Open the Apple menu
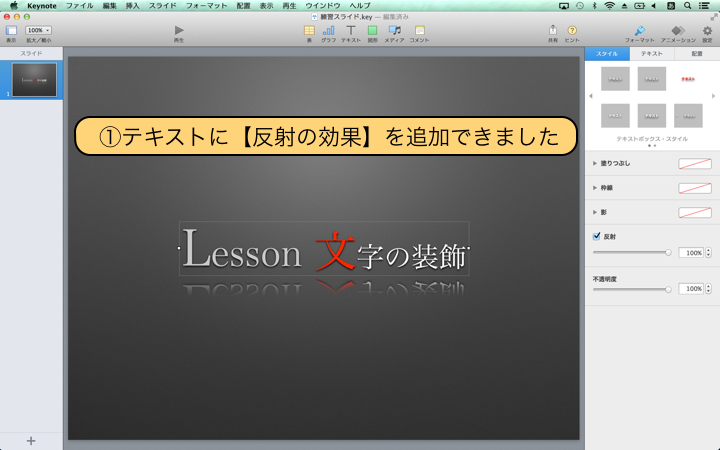This screenshot has width=720, height=450. [13, 6]
